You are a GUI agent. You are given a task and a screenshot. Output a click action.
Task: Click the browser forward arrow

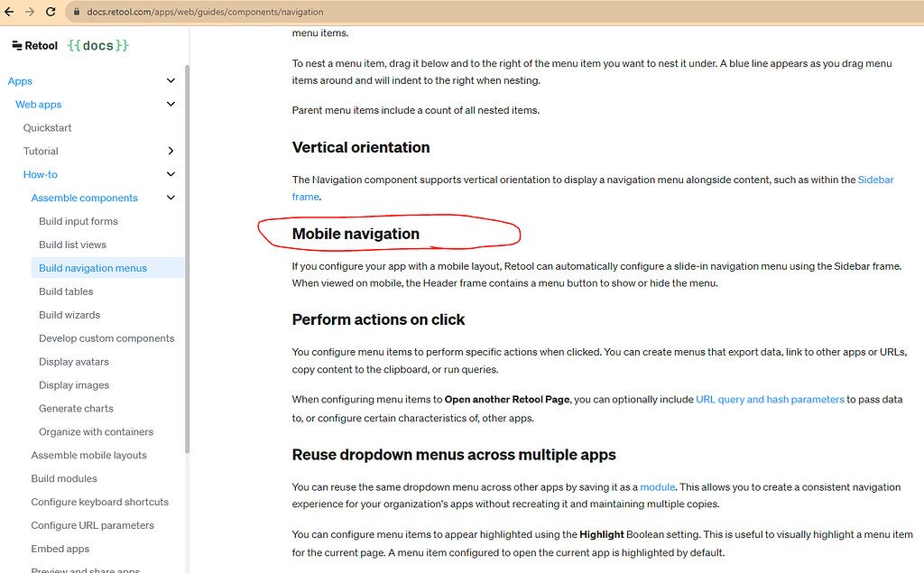(x=30, y=12)
